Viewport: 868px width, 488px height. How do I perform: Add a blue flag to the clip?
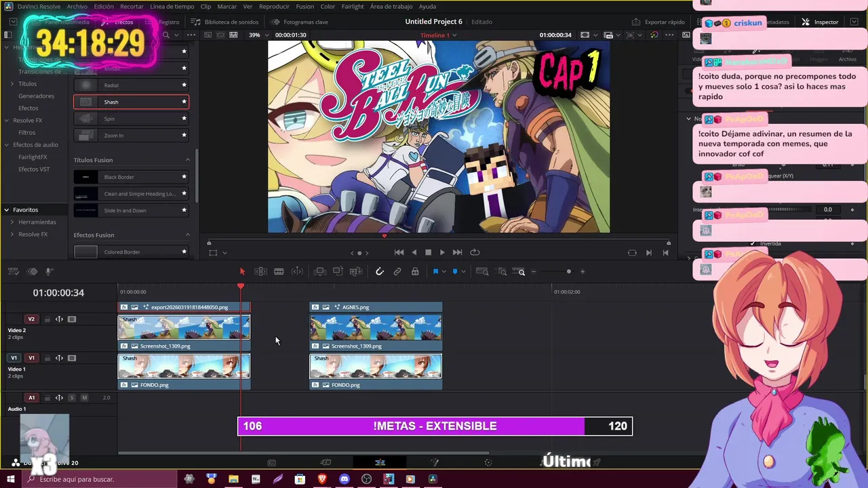435,271
